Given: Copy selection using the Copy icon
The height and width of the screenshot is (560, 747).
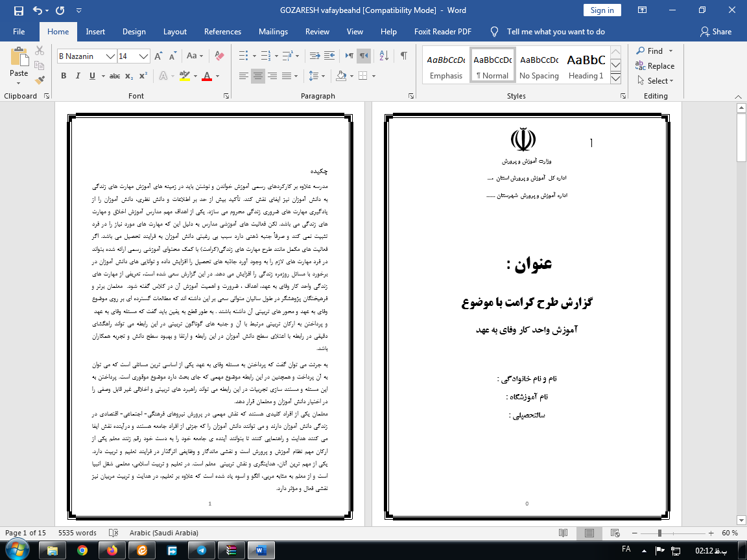Looking at the screenshot, I should [x=40, y=65].
